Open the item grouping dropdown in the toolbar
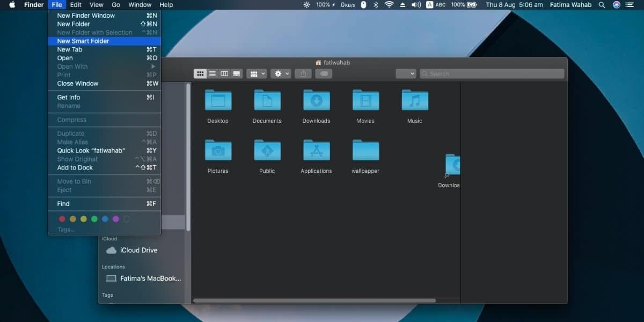The width and height of the screenshot is (644, 322). (257, 74)
